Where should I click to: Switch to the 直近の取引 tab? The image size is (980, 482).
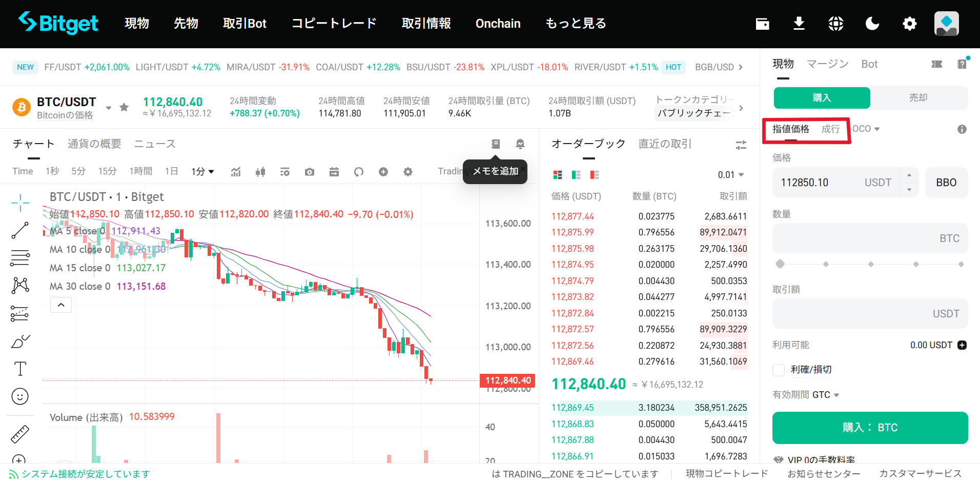pyautogui.click(x=665, y=144)
